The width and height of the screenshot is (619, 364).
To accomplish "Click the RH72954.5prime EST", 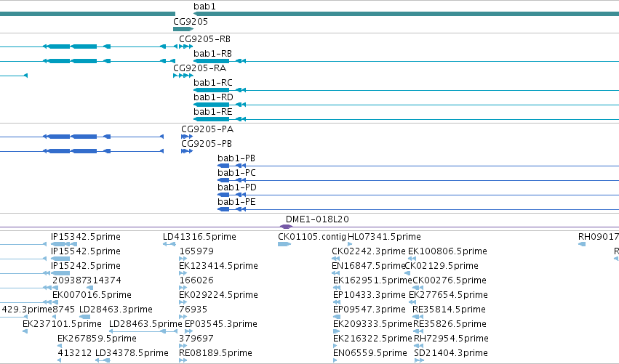I will pyautogui.click(x=451, y=339).
